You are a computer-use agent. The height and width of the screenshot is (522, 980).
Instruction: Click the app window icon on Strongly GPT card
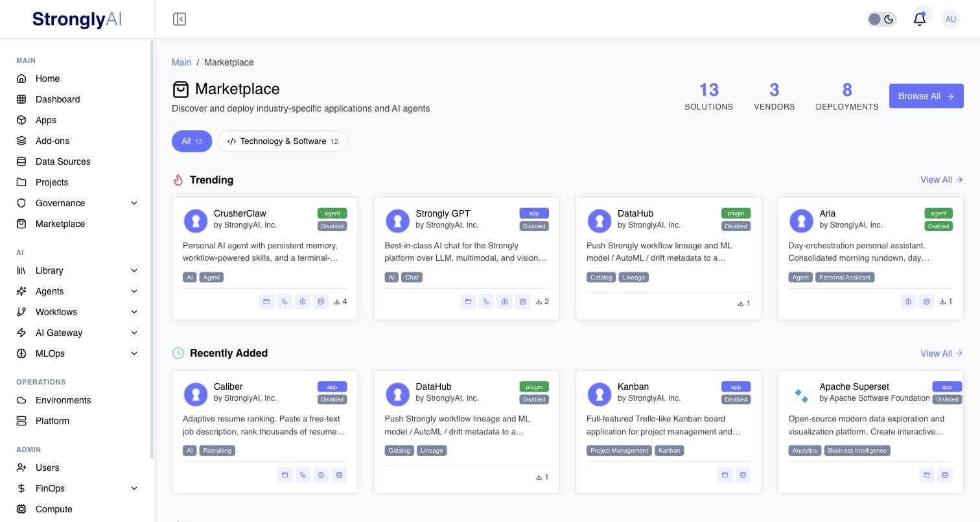[468, 302]
